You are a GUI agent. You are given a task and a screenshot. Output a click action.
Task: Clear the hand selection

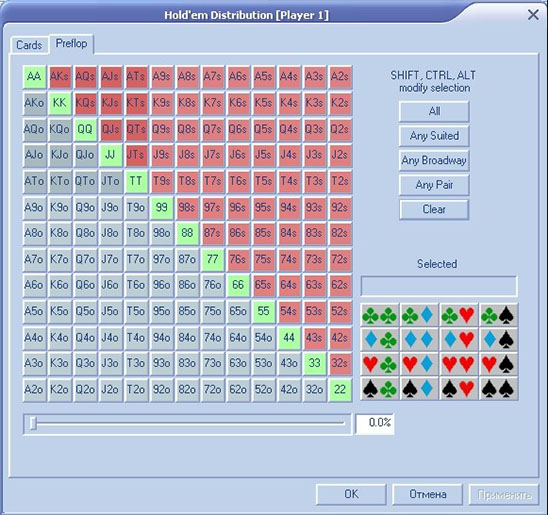pyautogui.click(x=434, y=209)
